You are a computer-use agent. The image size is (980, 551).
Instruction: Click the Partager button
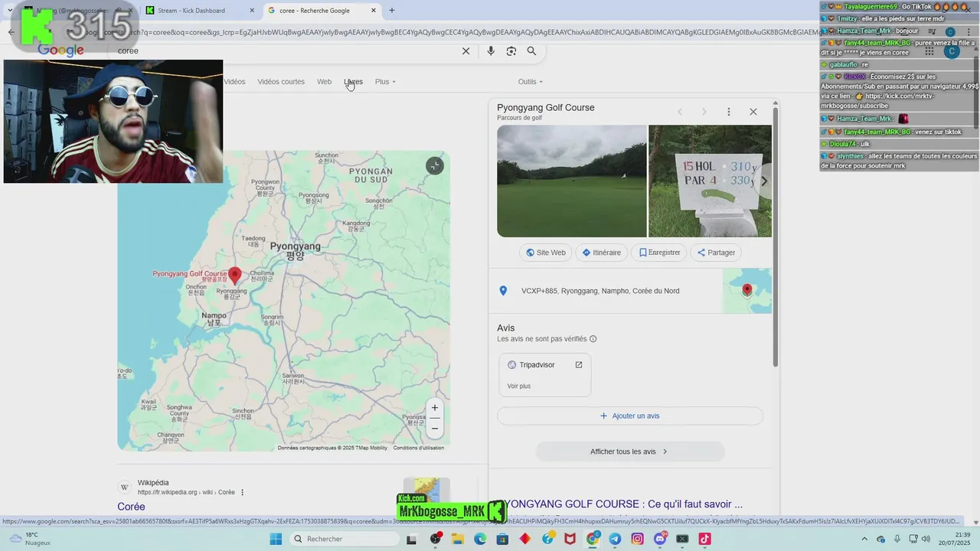pos(716,253)
